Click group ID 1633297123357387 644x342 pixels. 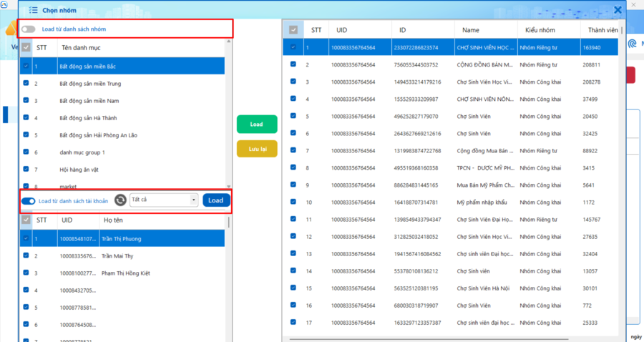tap(417, 323)
